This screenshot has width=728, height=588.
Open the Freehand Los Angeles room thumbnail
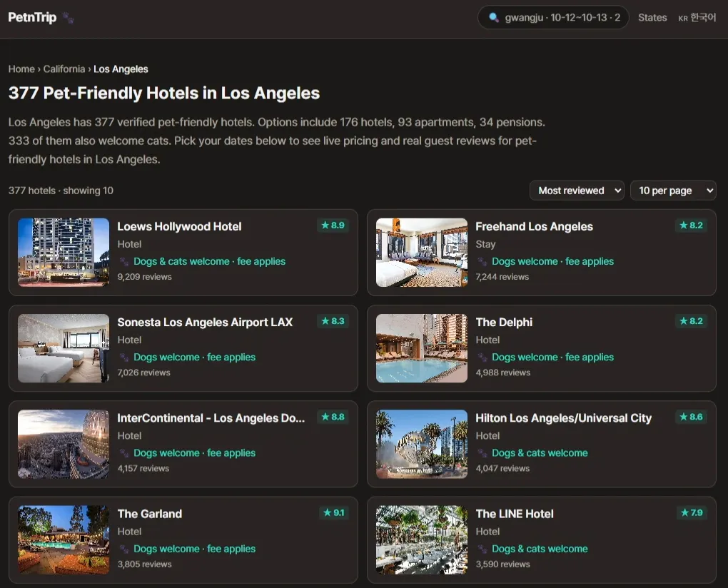pyautogui.click(x=422, y=253)
